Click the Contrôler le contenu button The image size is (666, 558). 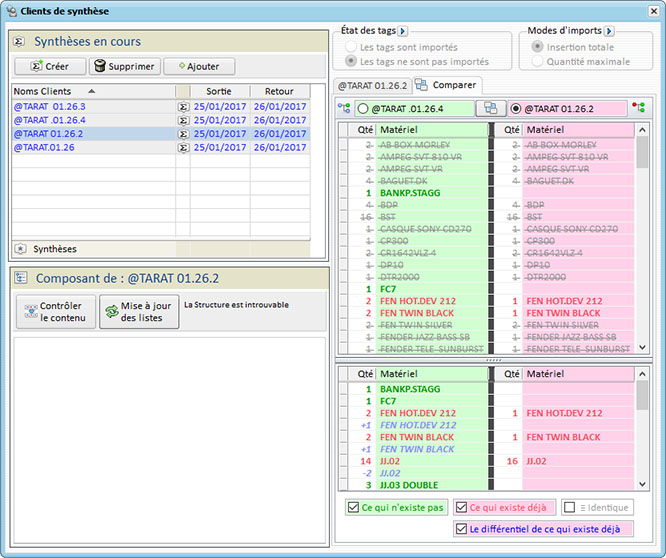point(55,312)
